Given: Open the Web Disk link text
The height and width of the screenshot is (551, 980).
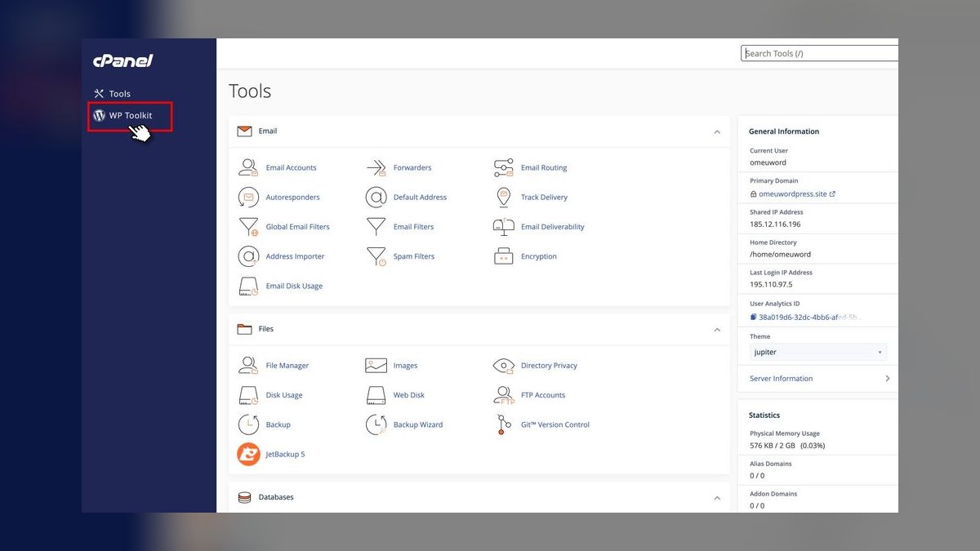Looking at the screenshot, I should tap(409, 395).
